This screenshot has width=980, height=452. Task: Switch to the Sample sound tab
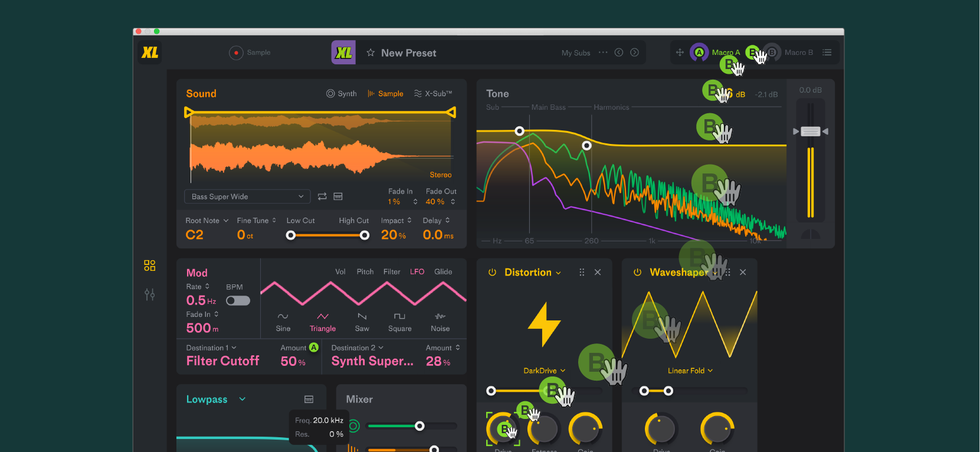[x=385, y=93]
